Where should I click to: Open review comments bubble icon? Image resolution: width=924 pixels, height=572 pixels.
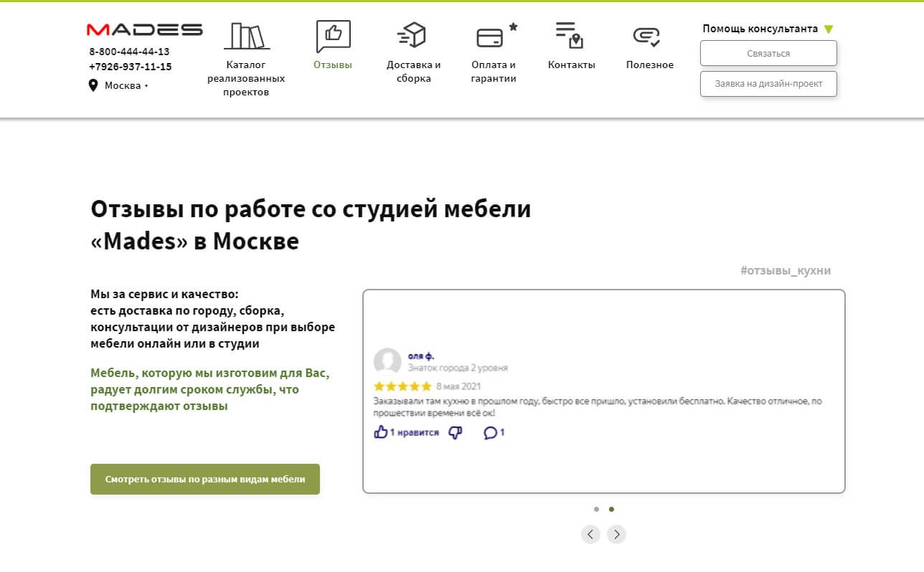[490, 433]
